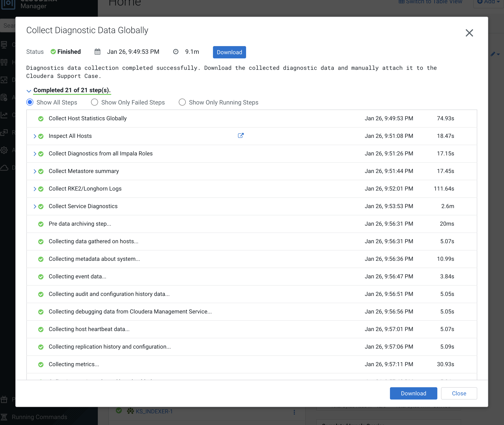Open external link icon for Inspect All Hosts

[240, 135]
